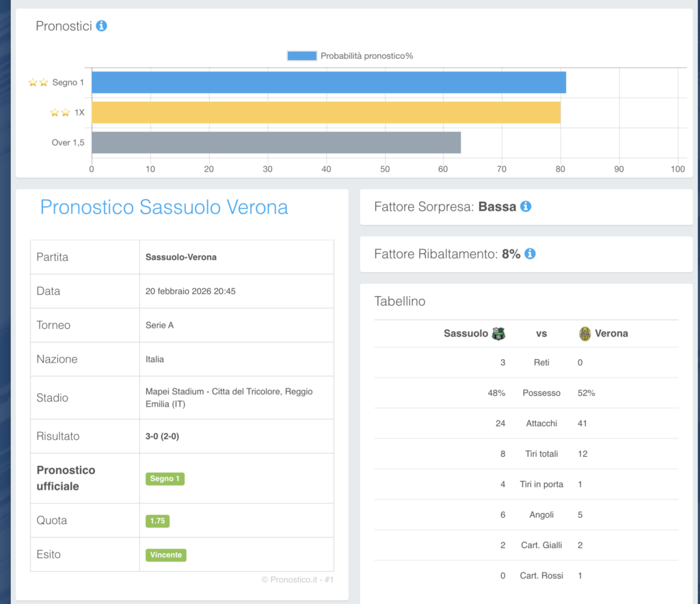Click the Fattore Ribaltamento info icon
700x604 pixels.
click(530, 254)
